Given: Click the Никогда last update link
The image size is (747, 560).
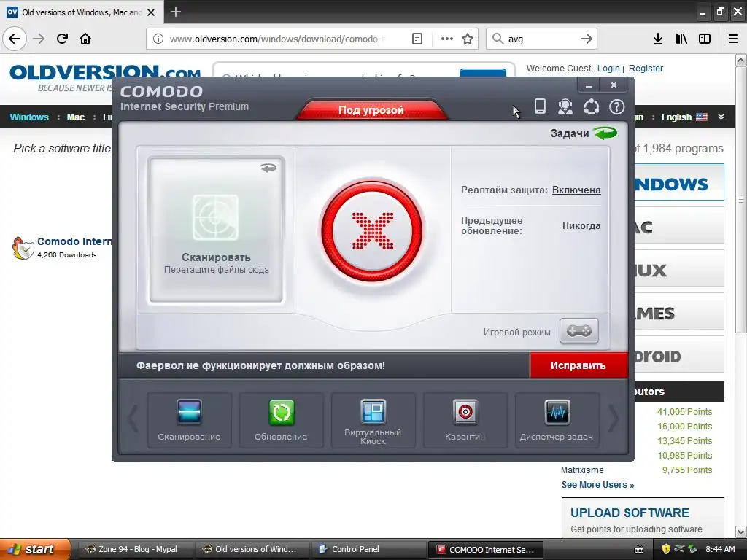Looking at the screenshot, I should (x=581, y=226).
